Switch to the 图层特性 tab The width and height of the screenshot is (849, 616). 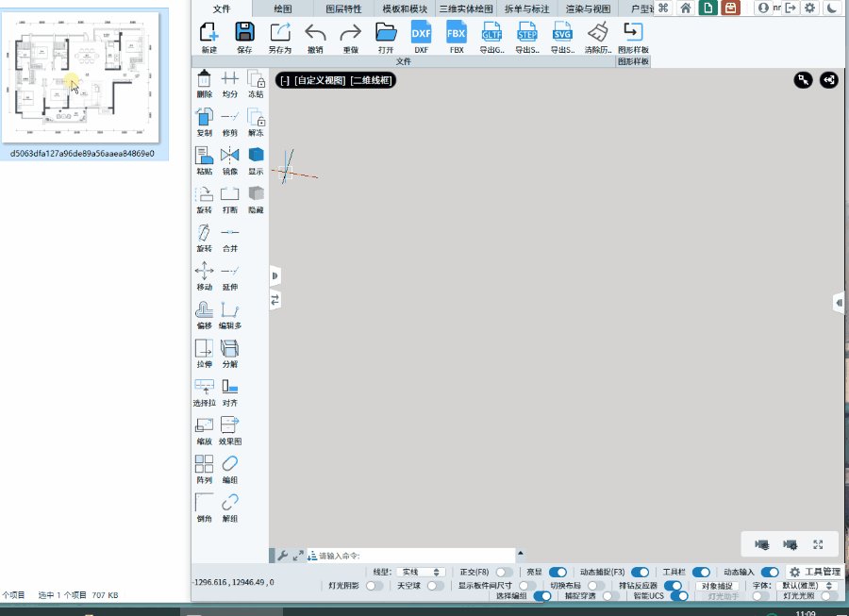pyautogui.click(x=343, y=8)
